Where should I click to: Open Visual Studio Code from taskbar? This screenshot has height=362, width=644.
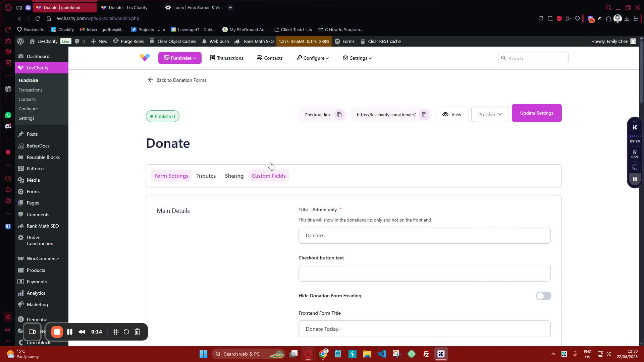[382, 354]
